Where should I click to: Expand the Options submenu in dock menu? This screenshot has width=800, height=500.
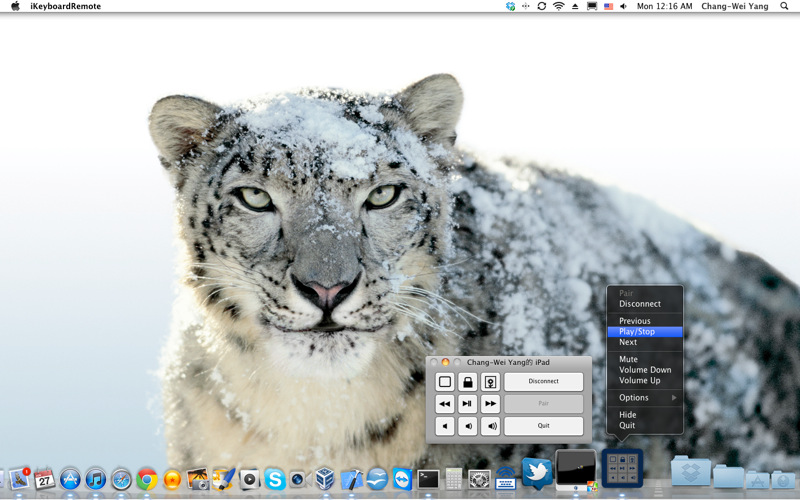(645, 397)
